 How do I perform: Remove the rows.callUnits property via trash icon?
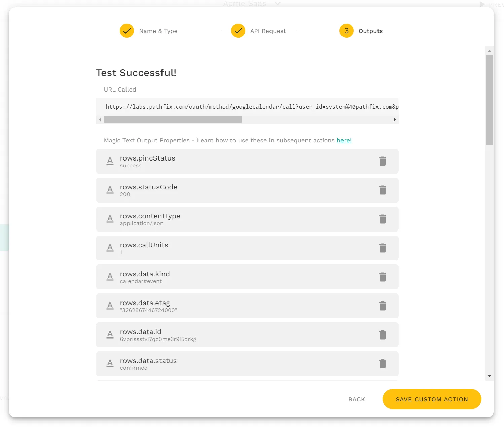pos(383,248)
